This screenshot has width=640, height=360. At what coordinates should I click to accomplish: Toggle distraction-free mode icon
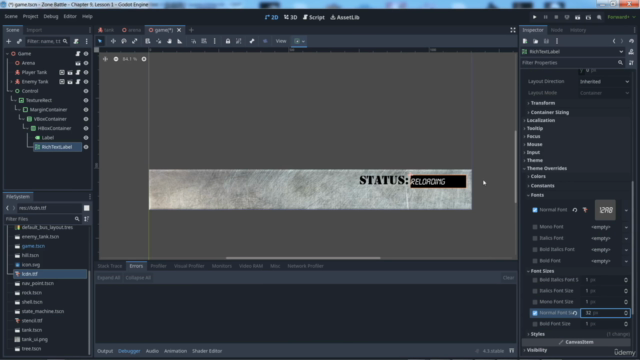click(x=513, y=30)
